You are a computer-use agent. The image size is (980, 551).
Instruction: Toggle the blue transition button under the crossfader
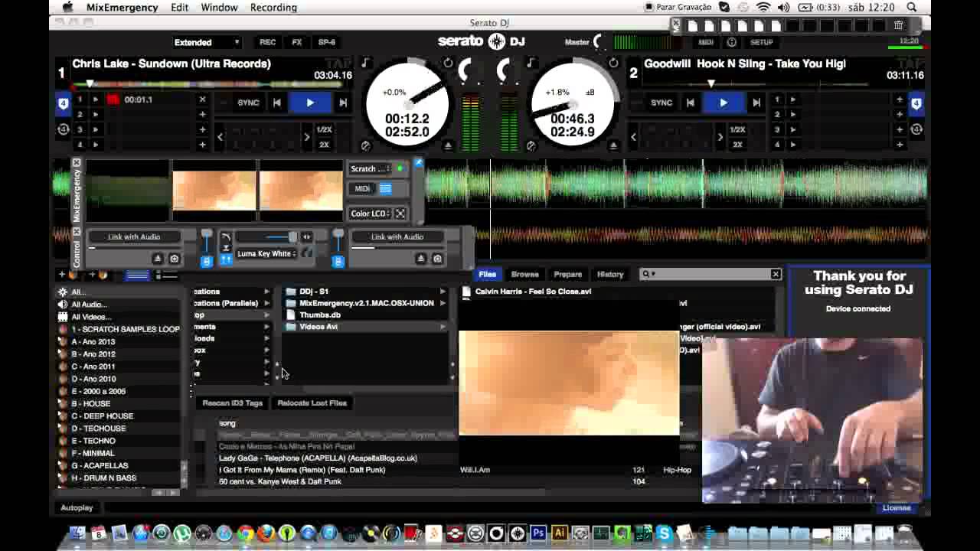(226, 260)
